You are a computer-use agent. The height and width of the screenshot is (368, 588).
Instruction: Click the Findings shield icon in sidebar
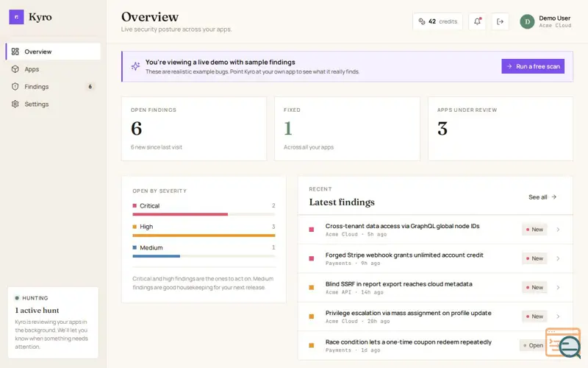click(15, 86)
